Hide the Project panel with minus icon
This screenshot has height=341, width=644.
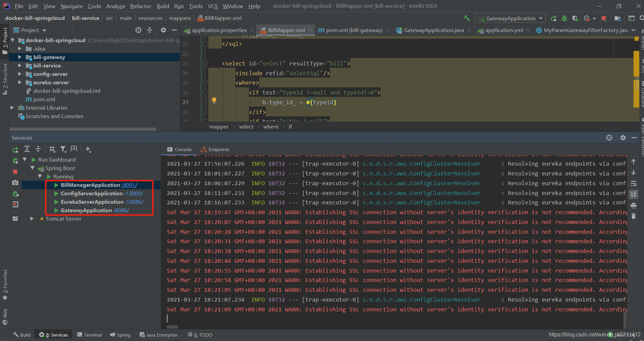(x=174, y=30)
